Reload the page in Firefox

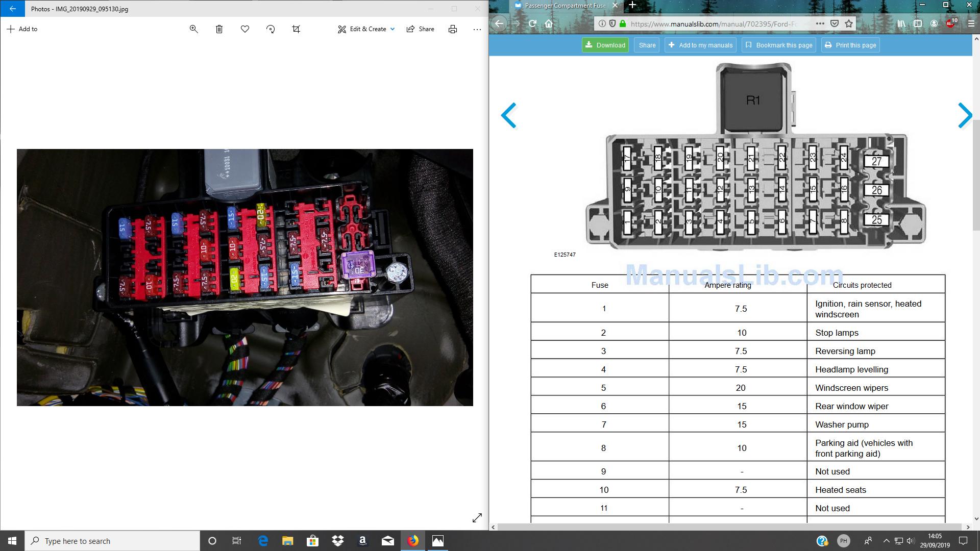click(532, 23)
